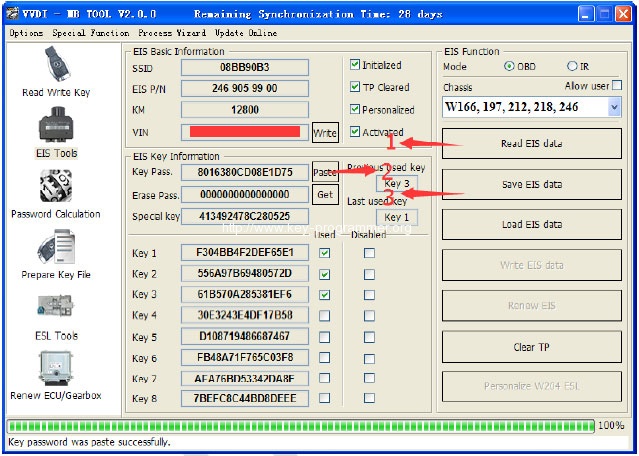
Task: Click the Key 2 value field
Action: (x=245, y=273)
